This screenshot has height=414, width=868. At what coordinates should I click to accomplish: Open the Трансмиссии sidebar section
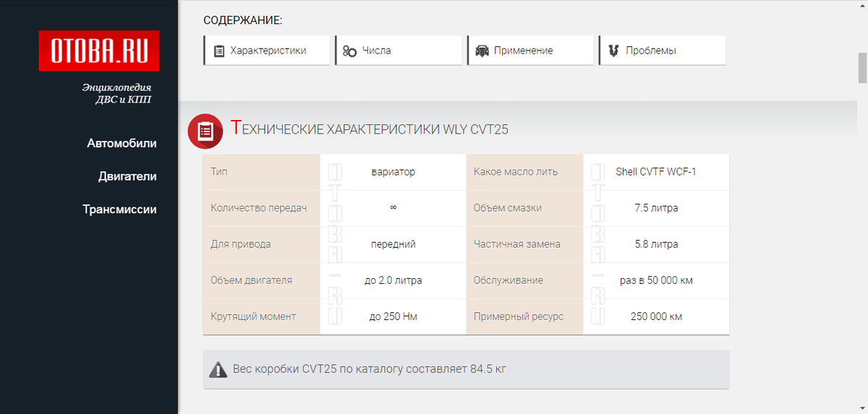[119, 210]
